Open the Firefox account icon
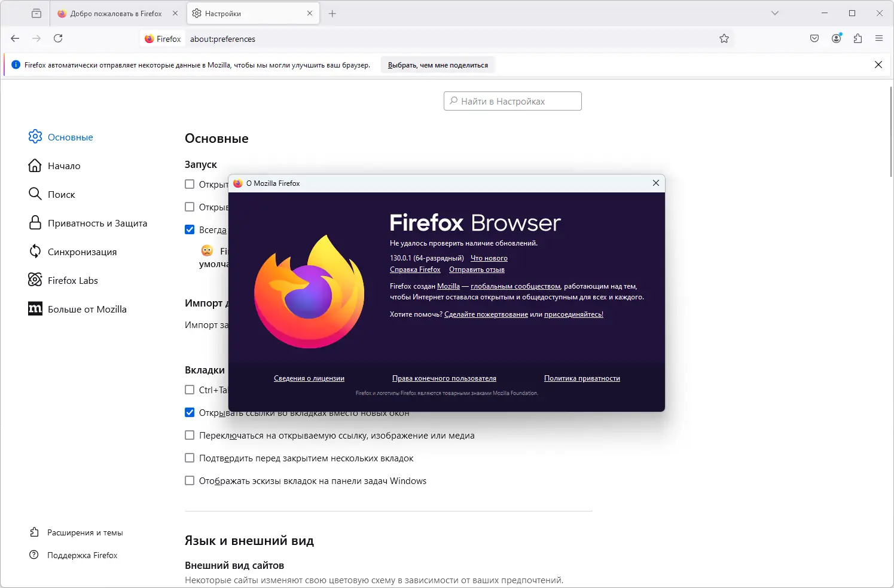 [x=836, y=38]
